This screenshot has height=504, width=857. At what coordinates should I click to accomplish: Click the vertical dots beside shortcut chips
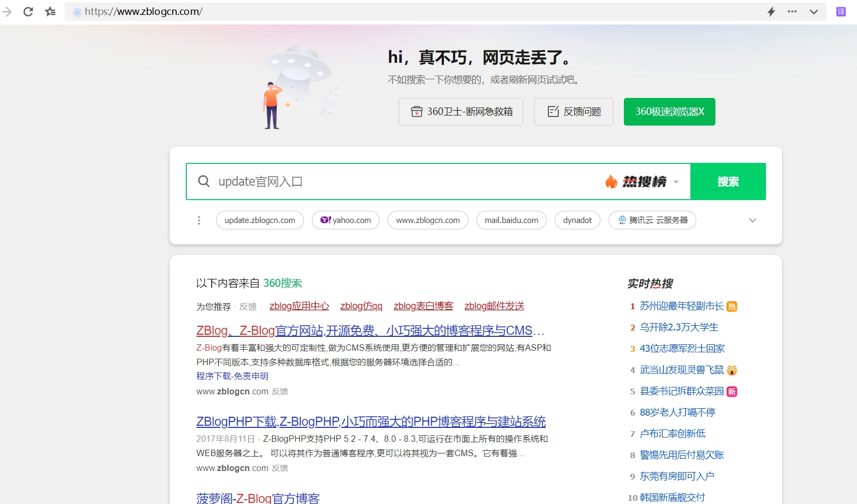pos(199,220)
